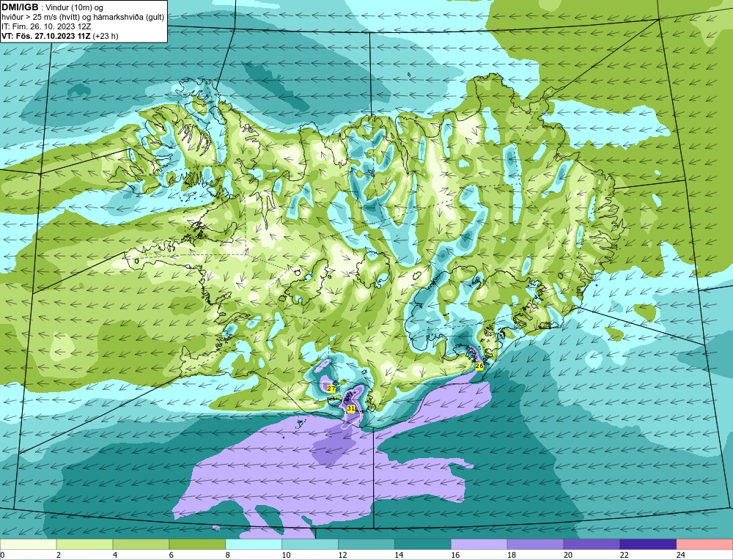The height and width of the screenshot is (560, 733).
Task: Select the 4–6 m/s green legend swatch
Action: (141, 545)
